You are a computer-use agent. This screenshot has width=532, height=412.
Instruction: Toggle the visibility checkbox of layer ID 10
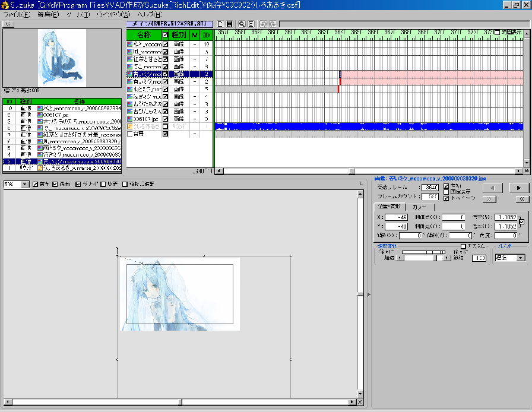click(165, 44)
